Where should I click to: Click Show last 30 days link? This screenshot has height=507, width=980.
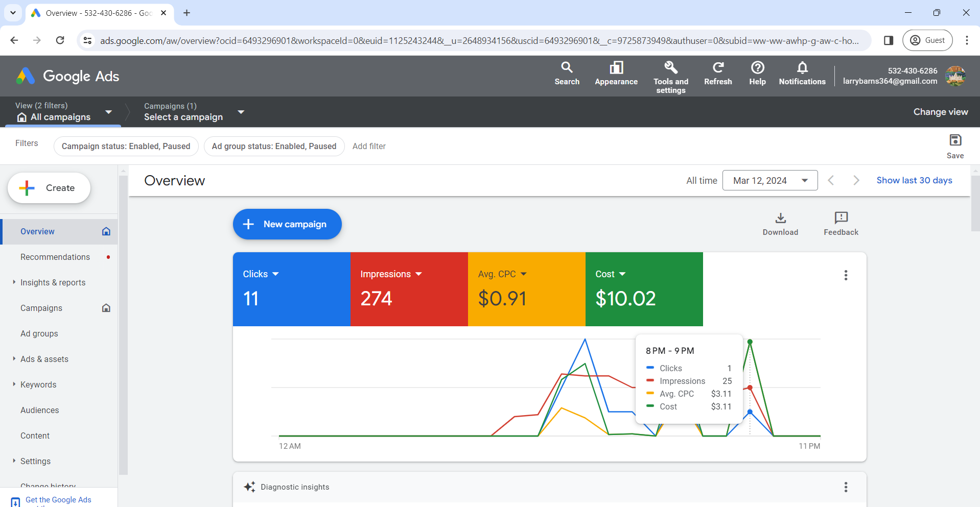pos(914,180)
